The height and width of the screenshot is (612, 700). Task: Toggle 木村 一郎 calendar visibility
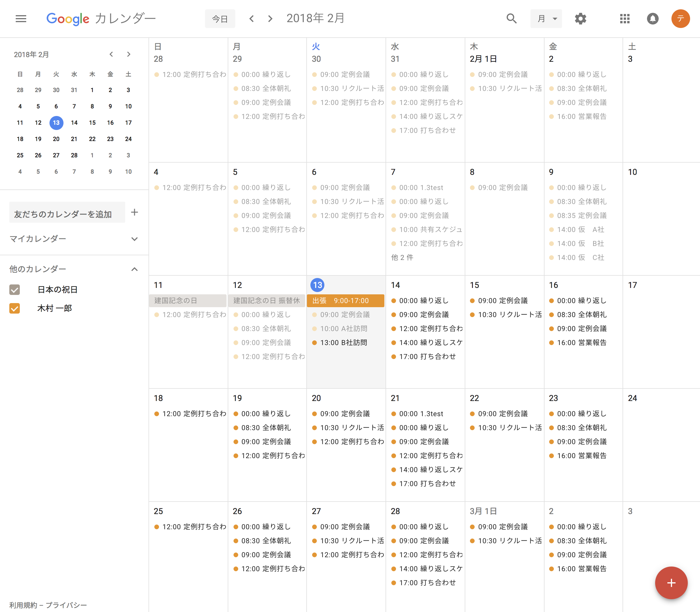(x=15, y=308)
